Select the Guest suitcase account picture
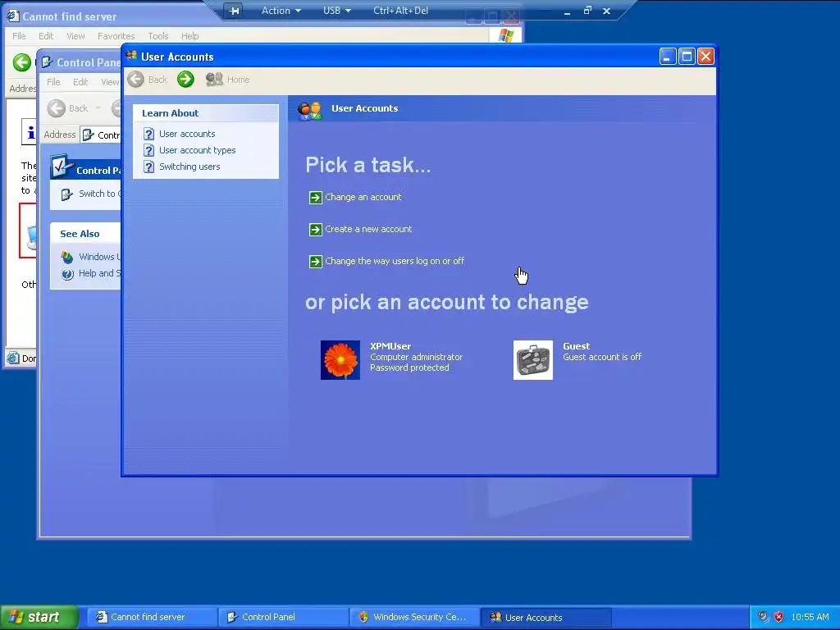This screenshot has width=840, height=630. (x=533, y=360)
